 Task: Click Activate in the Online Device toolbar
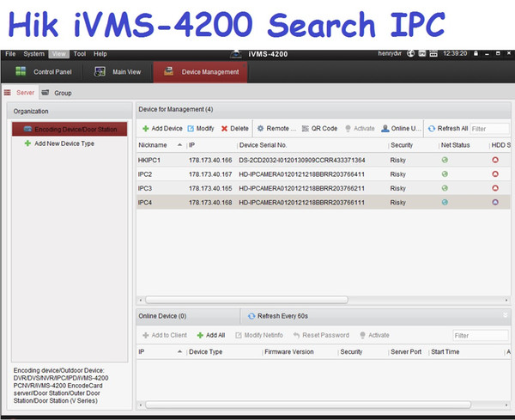tap(374, 335)
